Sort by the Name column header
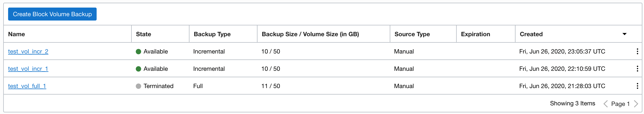Viewport: 644px width, 114px height. pyautogui.click(x=16, y=34)
